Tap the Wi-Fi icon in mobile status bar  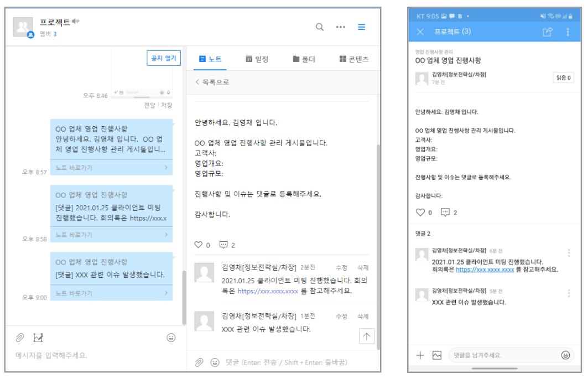(550, 16)
